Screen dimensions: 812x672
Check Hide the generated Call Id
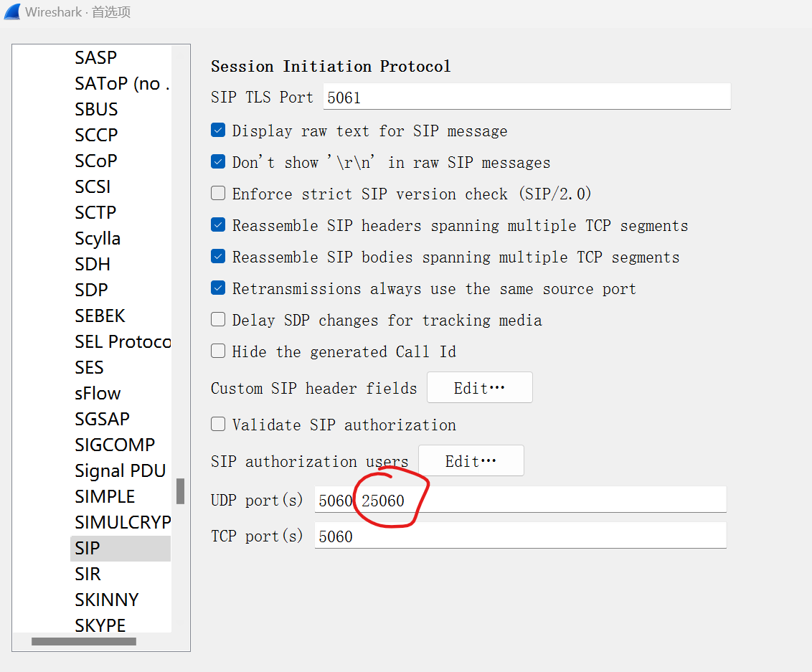pyautogui.click(x=218, y=351)
